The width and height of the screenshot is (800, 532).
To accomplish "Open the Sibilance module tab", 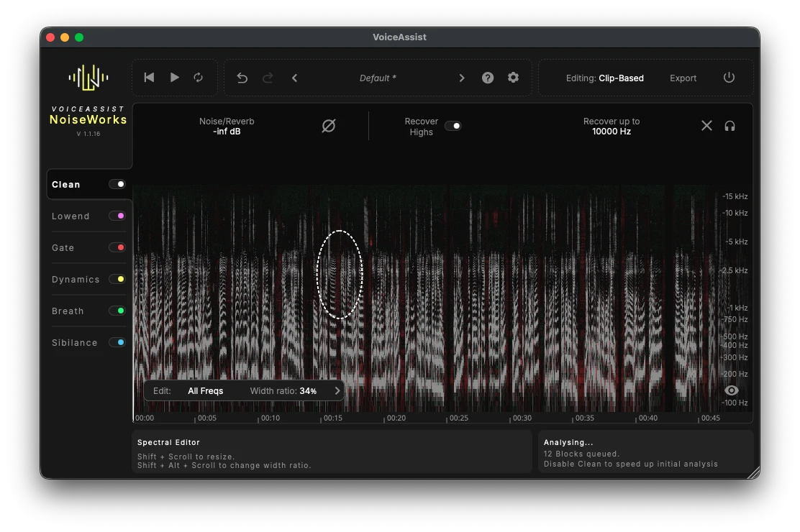I will pos(75,343).
